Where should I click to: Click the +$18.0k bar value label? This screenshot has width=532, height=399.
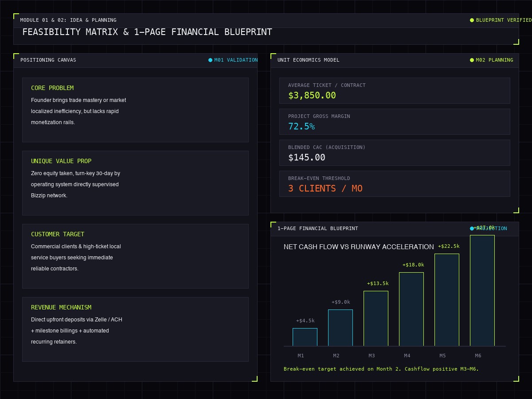click(x=413, y=265)
